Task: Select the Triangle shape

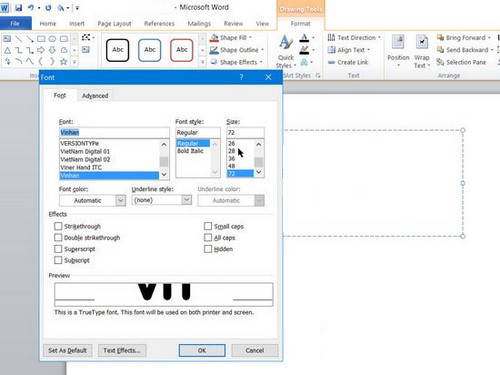Action: click(7, 50)
